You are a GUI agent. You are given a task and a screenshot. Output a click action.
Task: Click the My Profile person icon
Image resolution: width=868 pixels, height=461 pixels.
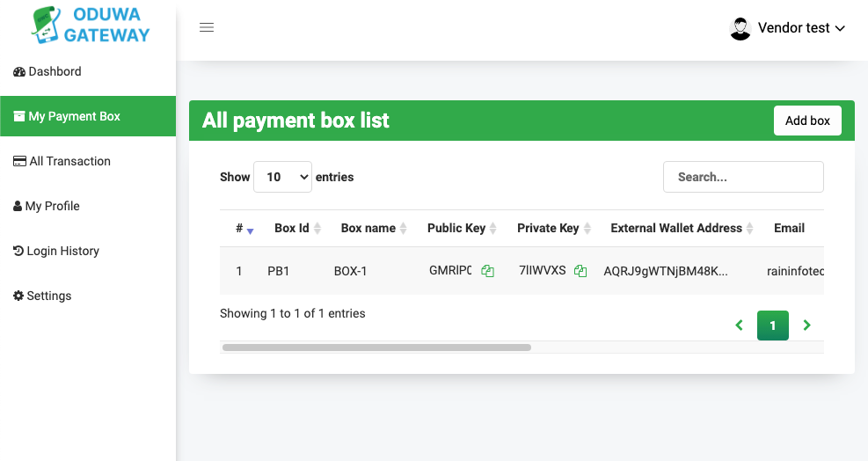tap(18, 206)
